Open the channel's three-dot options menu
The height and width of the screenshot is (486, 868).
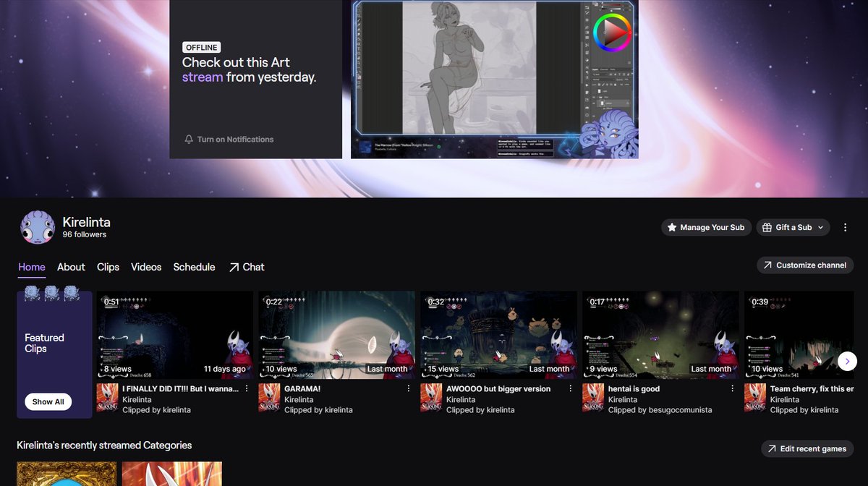(x=845, y=227)
